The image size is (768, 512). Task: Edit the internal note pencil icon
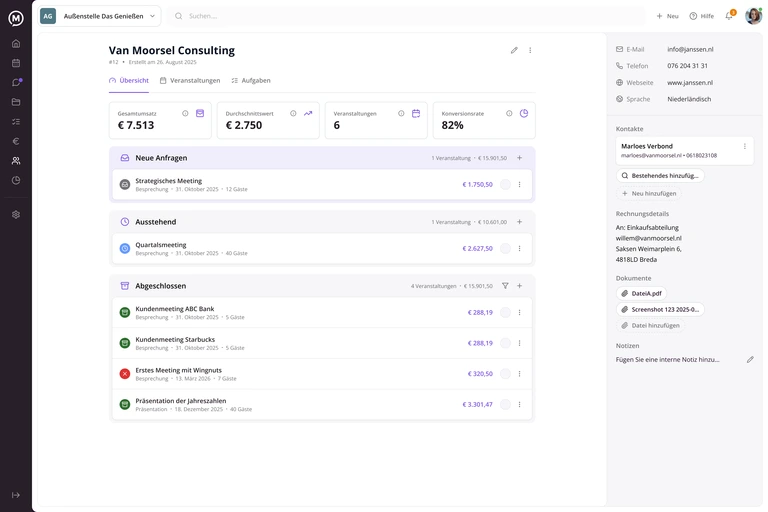pos(750,360)
